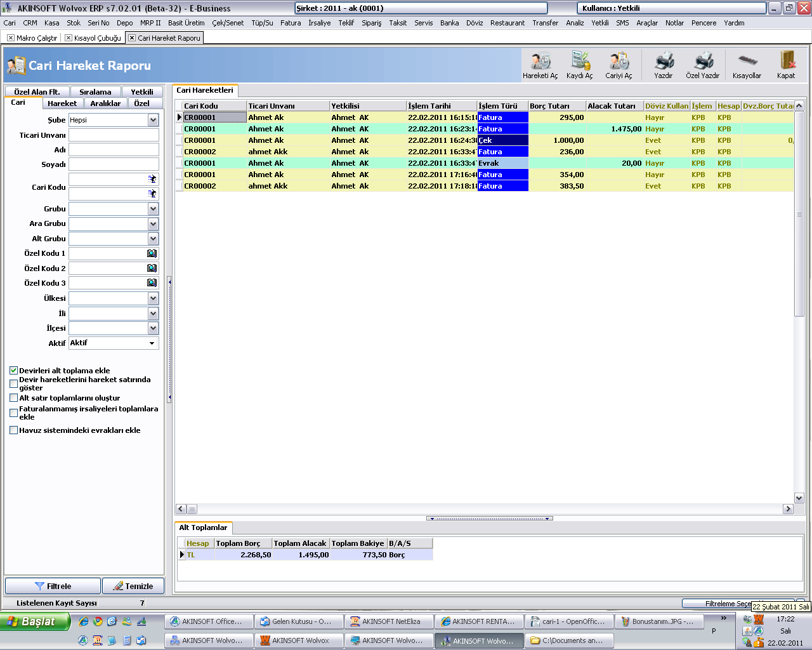
Task: Close the Makro Çalıştır tab with X icon
Action: pyautogui.click(x=11, y=38)
